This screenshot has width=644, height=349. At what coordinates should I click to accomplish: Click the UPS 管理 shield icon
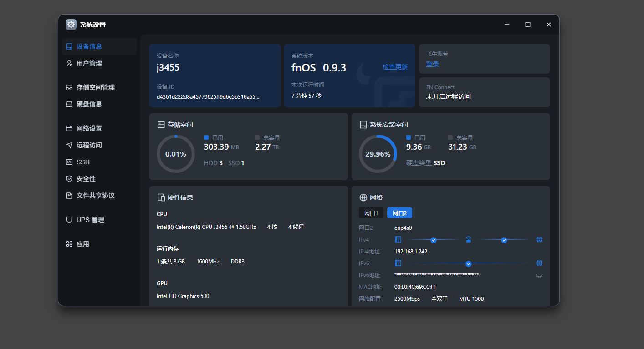click(x=69, y=220)
